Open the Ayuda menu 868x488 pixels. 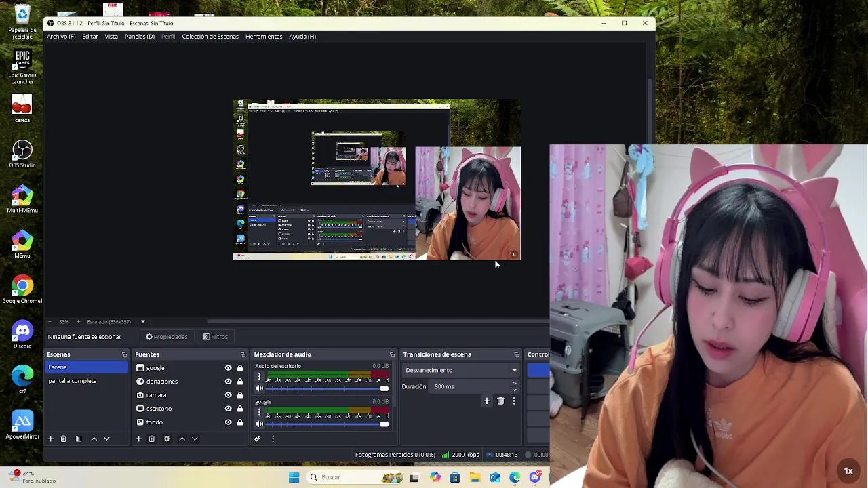302,37
